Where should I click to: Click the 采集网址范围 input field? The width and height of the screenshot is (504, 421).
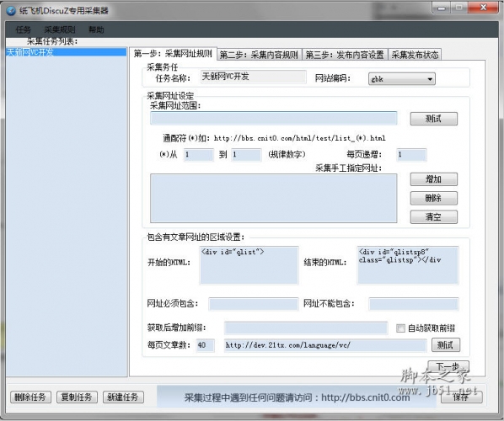coord(274,118)
